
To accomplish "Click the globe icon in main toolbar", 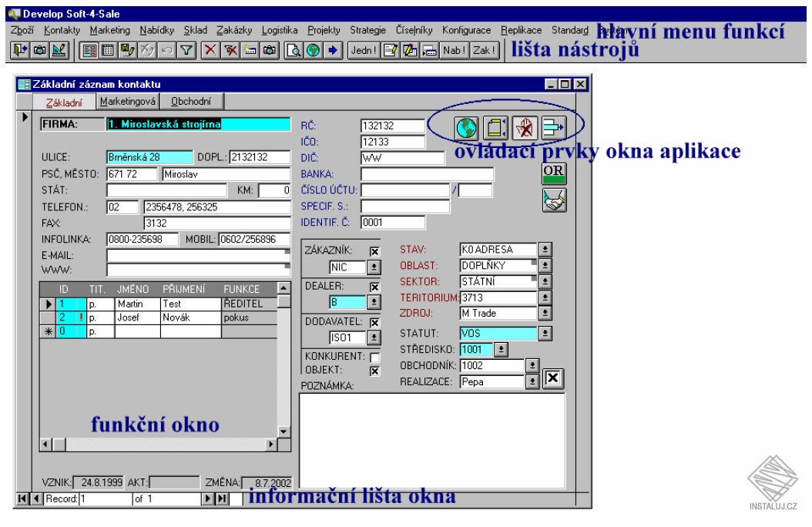I will coord(314,50).
